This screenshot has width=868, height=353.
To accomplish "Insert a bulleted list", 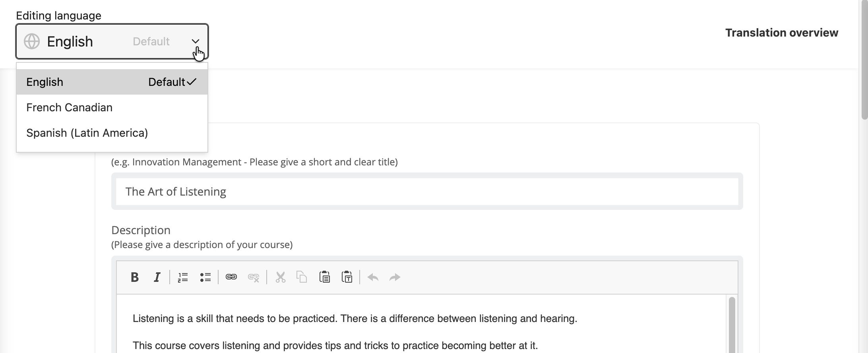I will point(205,277).
